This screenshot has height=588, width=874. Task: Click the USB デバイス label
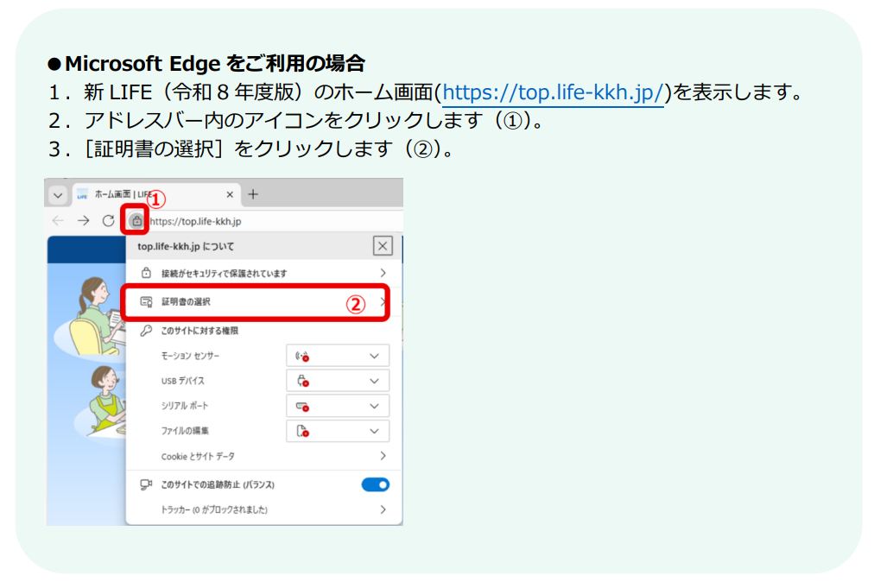tap(183, 381)
